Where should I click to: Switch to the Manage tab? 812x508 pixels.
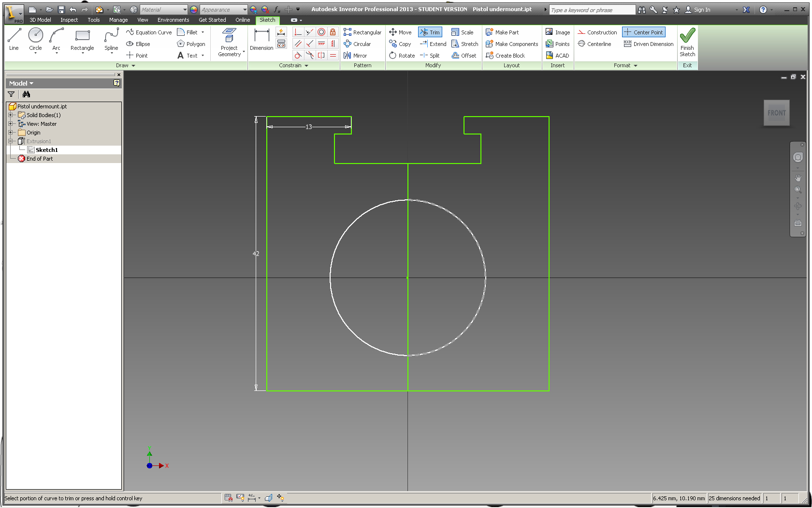point(118,20)
